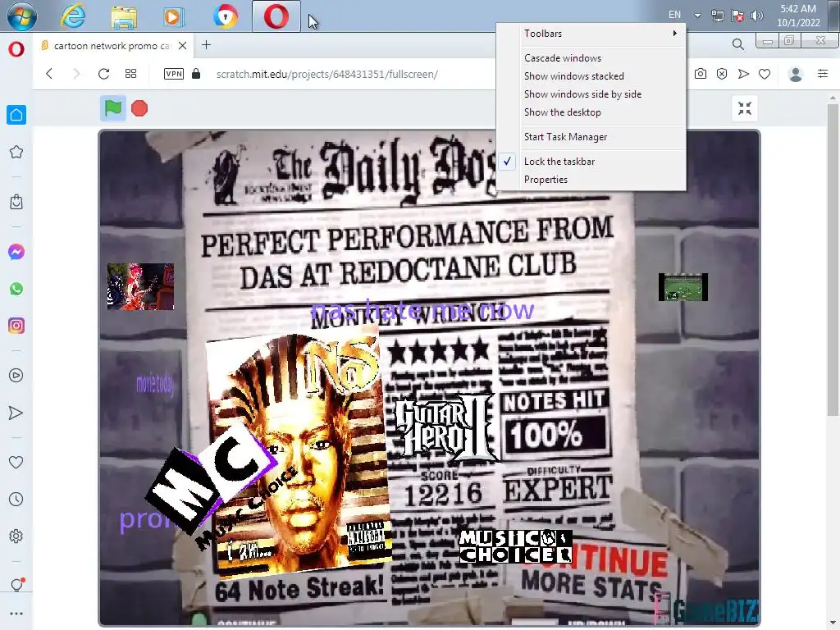
Task: Open sidebar heart bookmarks icon
Action: click(x=16, y=463)
